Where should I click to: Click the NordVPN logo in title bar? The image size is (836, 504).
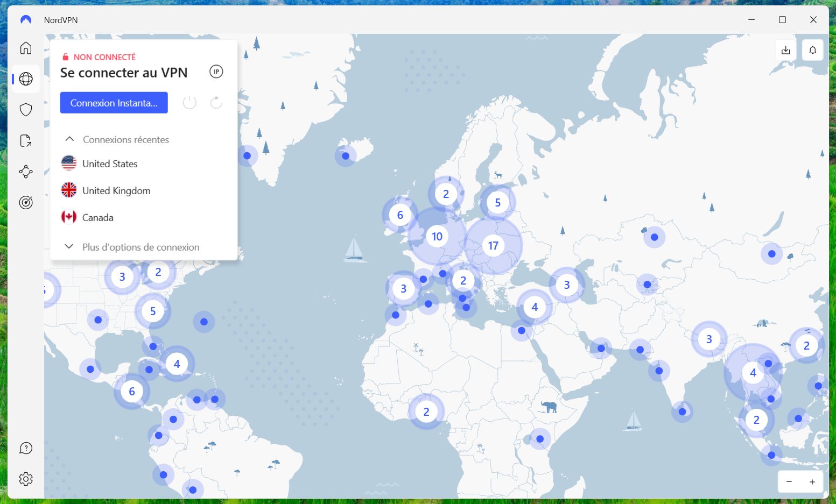[x=26, y=20]
